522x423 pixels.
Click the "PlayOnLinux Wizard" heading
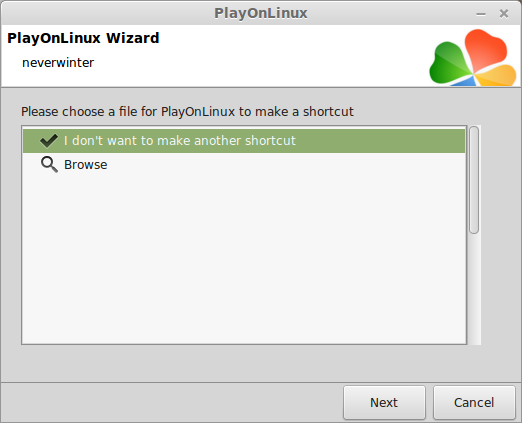pos(83,38)
